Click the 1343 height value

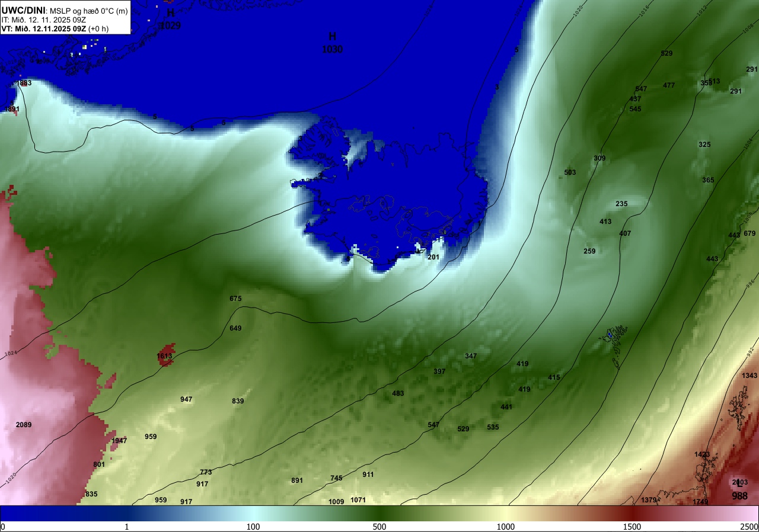750,376
